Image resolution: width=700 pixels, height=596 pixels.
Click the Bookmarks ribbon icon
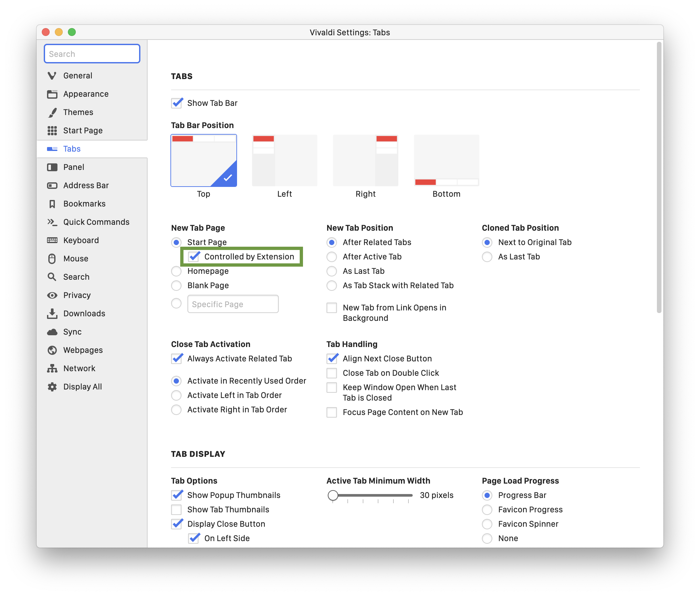[52, 204]
